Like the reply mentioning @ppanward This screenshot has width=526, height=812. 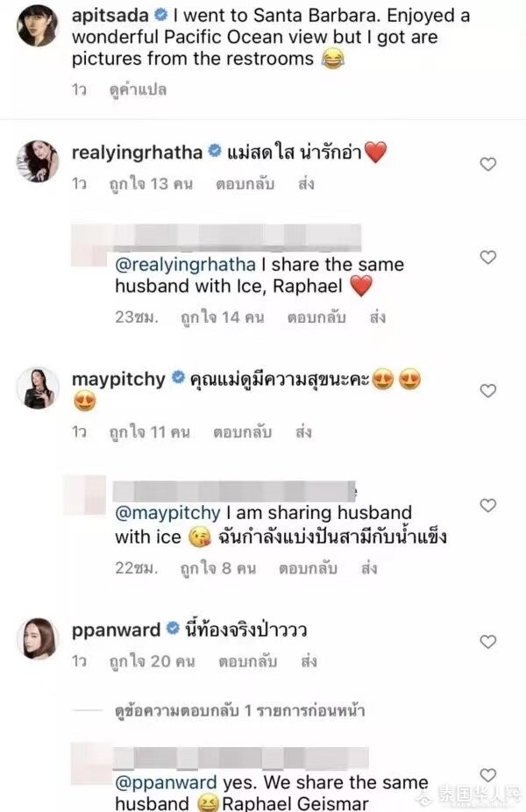coord(488,774)
